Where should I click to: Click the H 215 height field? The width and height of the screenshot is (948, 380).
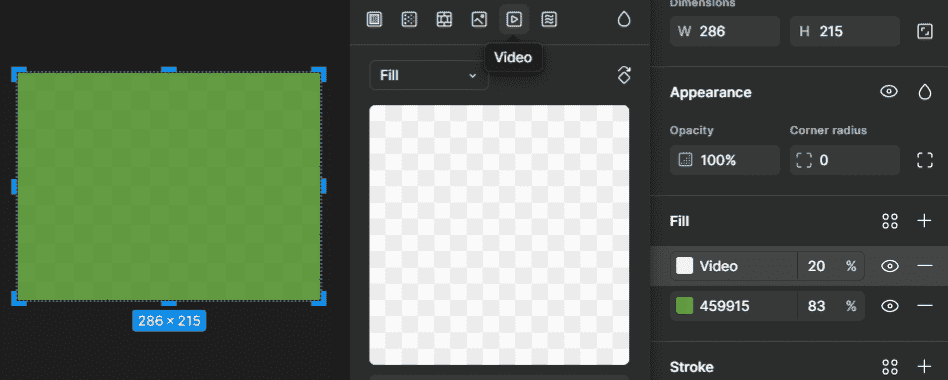pos(845,31)
